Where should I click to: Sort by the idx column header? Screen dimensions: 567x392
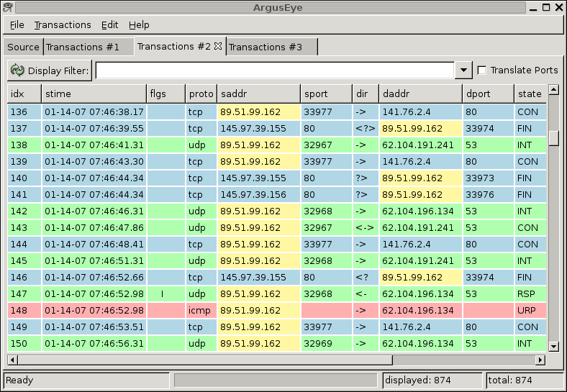click(x=24, y=94)
